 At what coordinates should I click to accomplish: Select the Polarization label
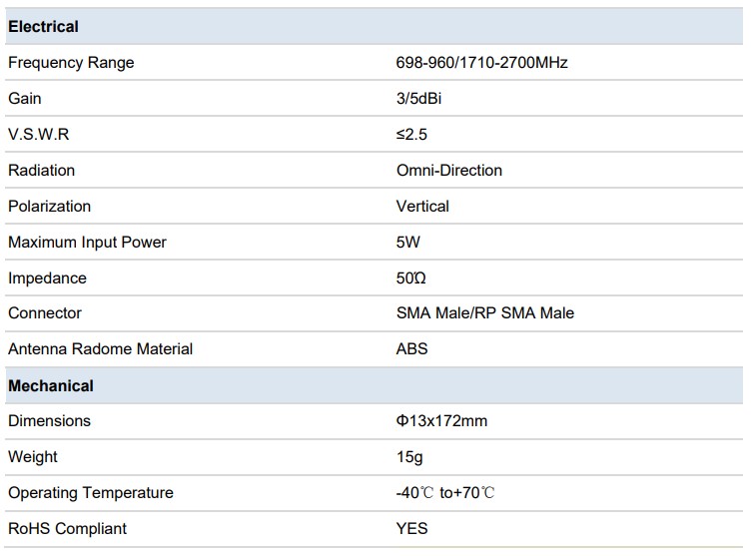tap(49, 207)
